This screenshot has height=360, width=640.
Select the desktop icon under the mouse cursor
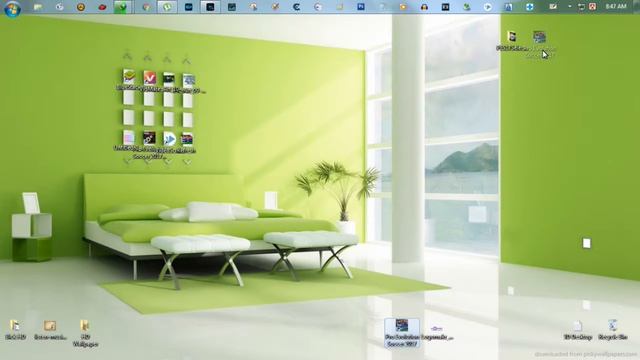540,44
